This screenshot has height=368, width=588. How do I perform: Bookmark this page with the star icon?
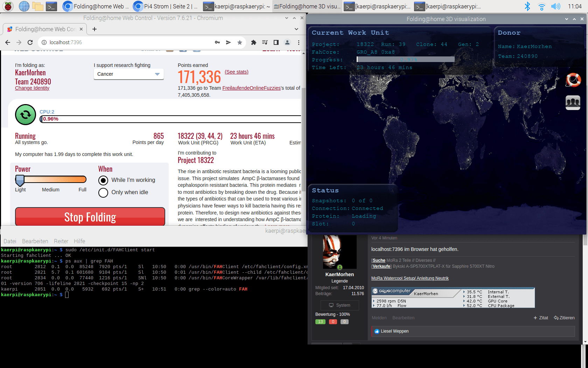click(240, 42)
